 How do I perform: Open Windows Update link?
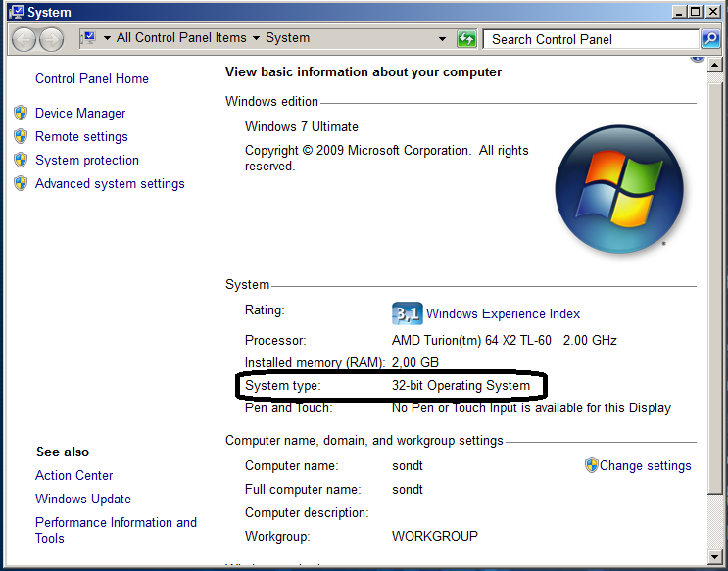point(83,499)
